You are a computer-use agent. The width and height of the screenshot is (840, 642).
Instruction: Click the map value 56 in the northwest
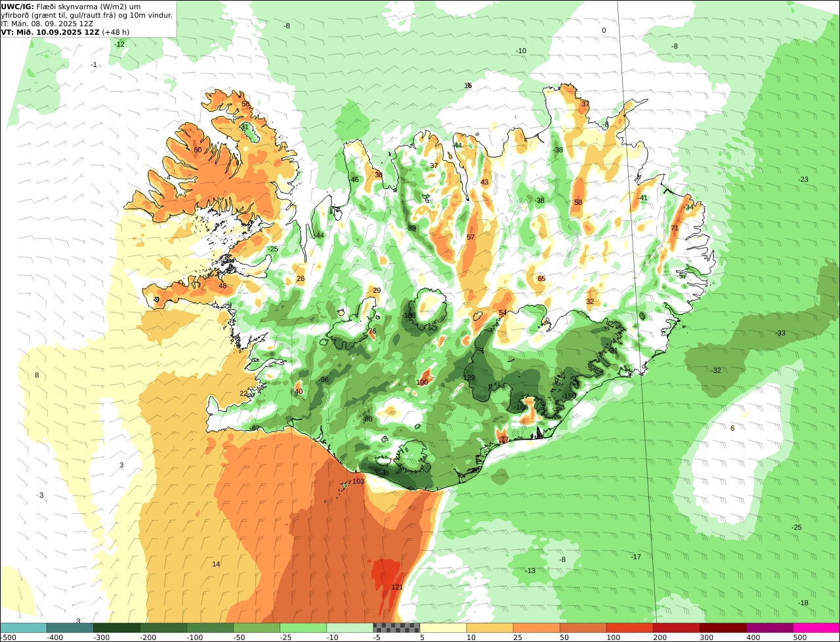click(245, 104)
